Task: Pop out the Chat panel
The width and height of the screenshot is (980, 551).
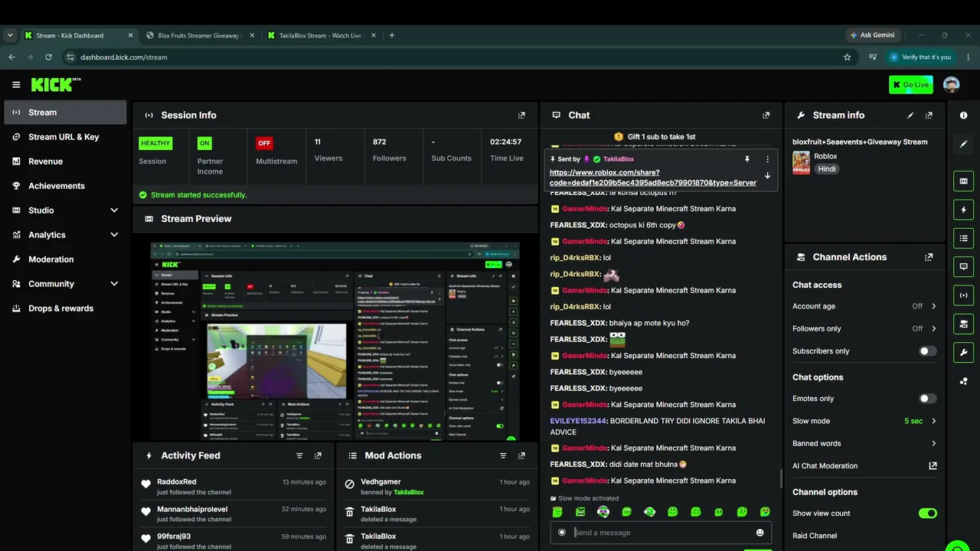Action: pyautogui.click(x=766, y=116)
